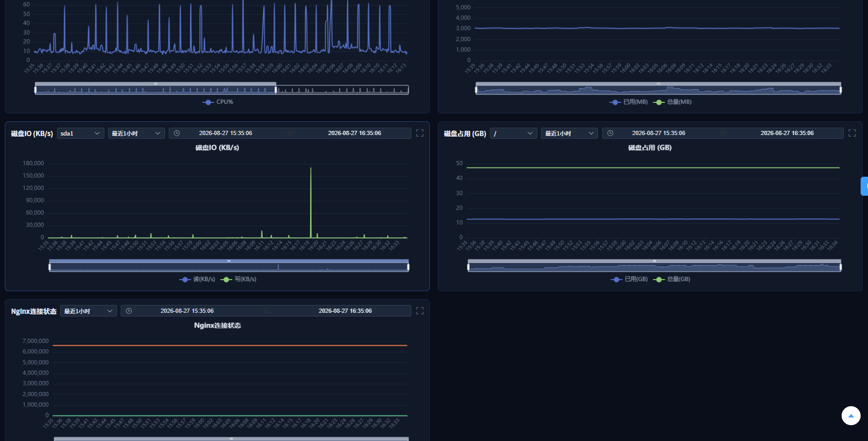Click the centered Nginx连接状态 chart title

[x=217, y=325]
